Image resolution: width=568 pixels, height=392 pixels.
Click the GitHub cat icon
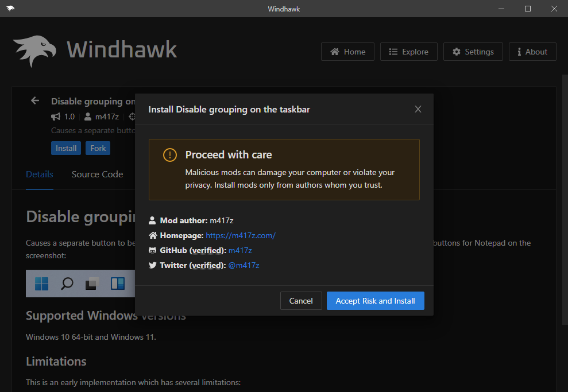pos(153,250)
